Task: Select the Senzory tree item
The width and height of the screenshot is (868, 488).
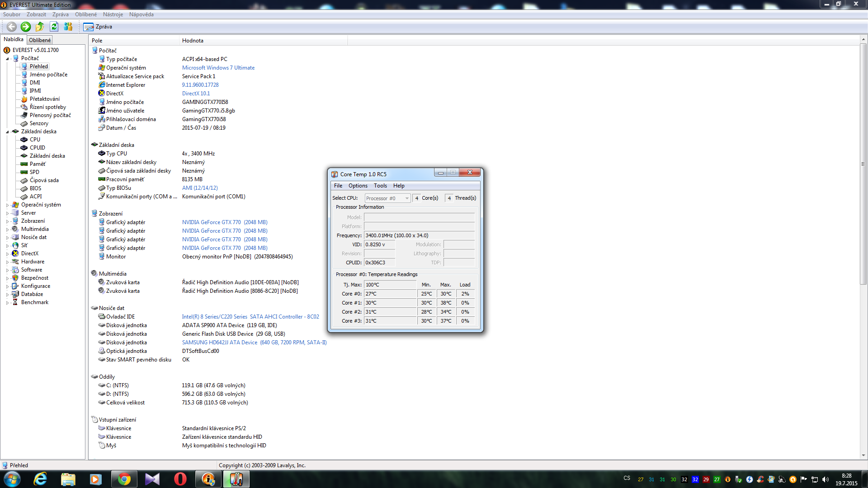Action: [39, 123]
